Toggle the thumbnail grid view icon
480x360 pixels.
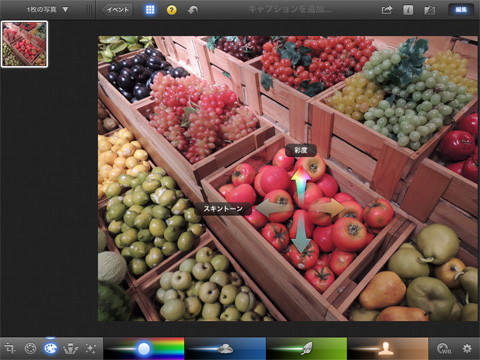(x=150, y=10)
